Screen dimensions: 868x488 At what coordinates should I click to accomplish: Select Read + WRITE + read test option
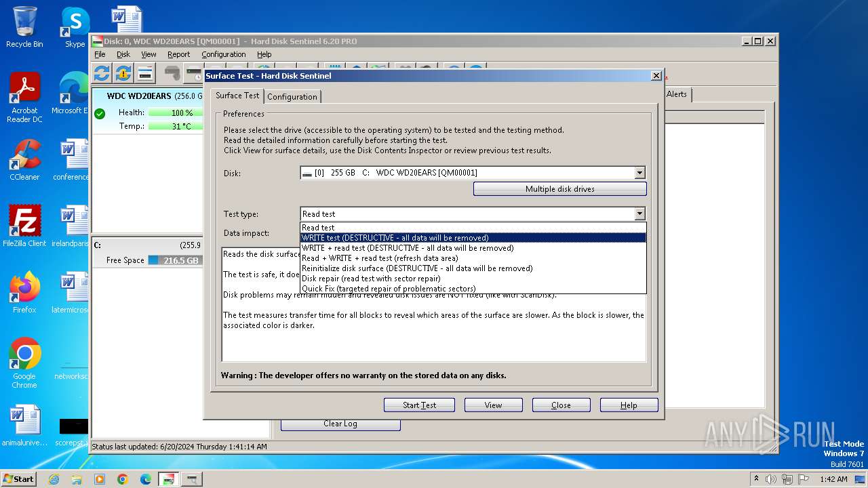click(473, 258)
